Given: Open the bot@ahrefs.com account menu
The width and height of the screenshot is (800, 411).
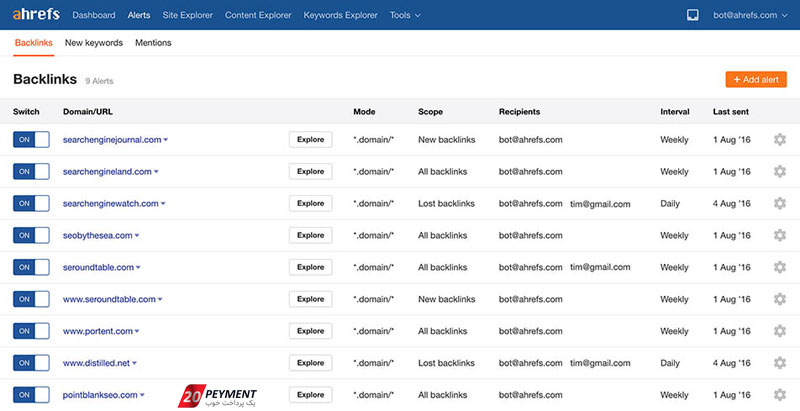Looking at the screenshot, I should pyautogui.click(x=751, y=15).
